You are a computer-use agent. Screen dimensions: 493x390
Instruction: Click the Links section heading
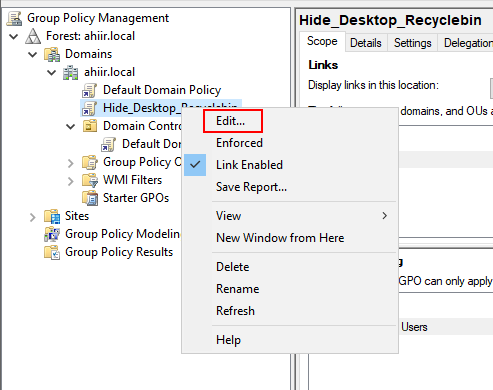323,65
